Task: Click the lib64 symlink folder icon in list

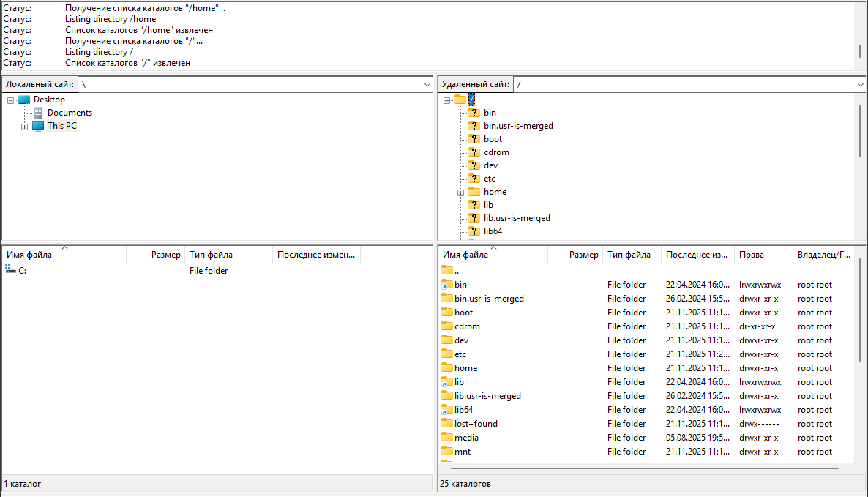Action: (x=448, y=410)
